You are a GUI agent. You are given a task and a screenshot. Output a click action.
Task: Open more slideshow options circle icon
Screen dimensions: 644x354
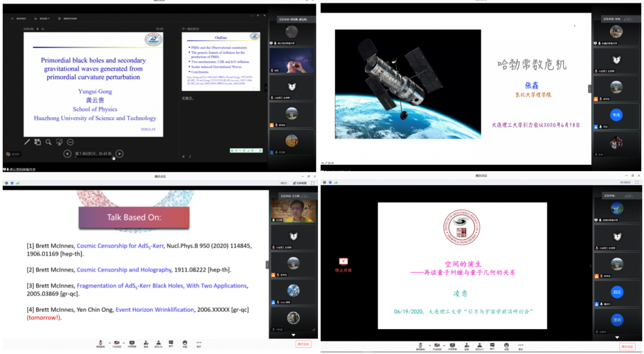(x=70, y=142)
